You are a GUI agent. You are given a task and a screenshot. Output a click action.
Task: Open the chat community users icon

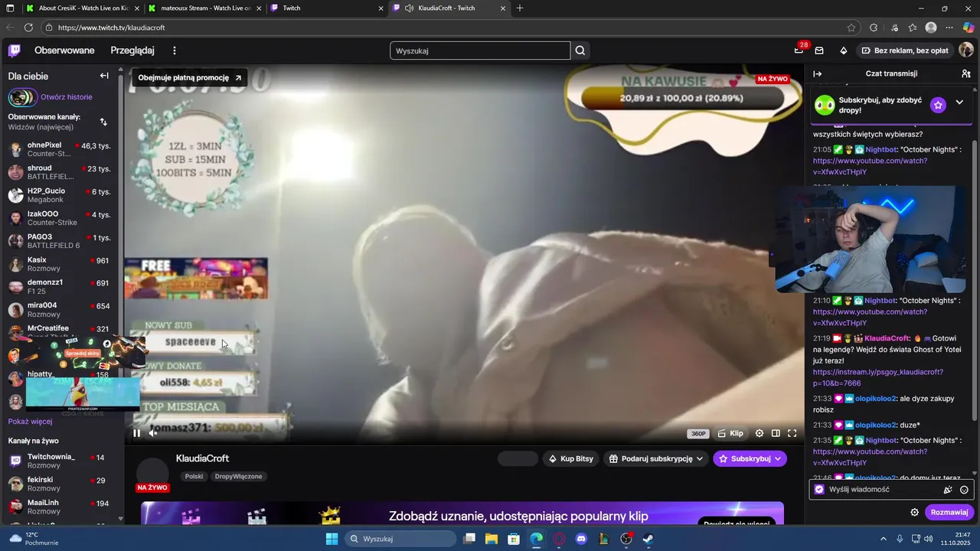965,73
